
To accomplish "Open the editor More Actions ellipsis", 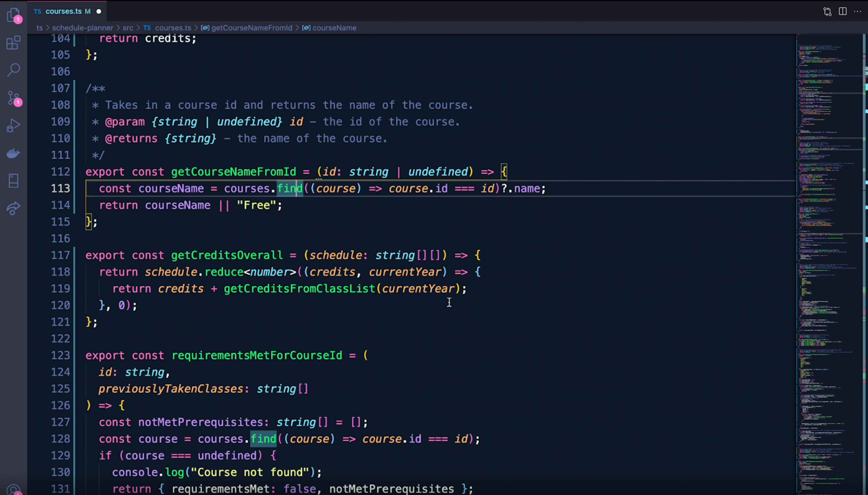I will 857,11.
